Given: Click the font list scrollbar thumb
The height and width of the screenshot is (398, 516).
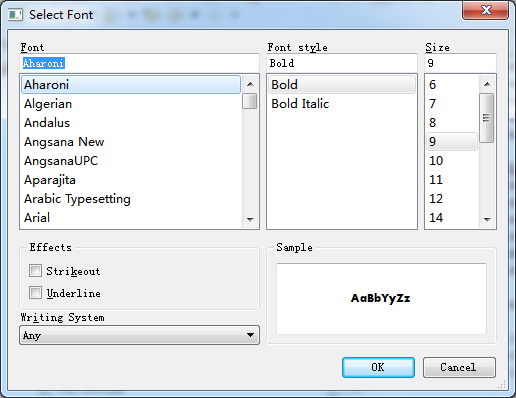Looking at the screenshot, I should click(x=250, y=101).
